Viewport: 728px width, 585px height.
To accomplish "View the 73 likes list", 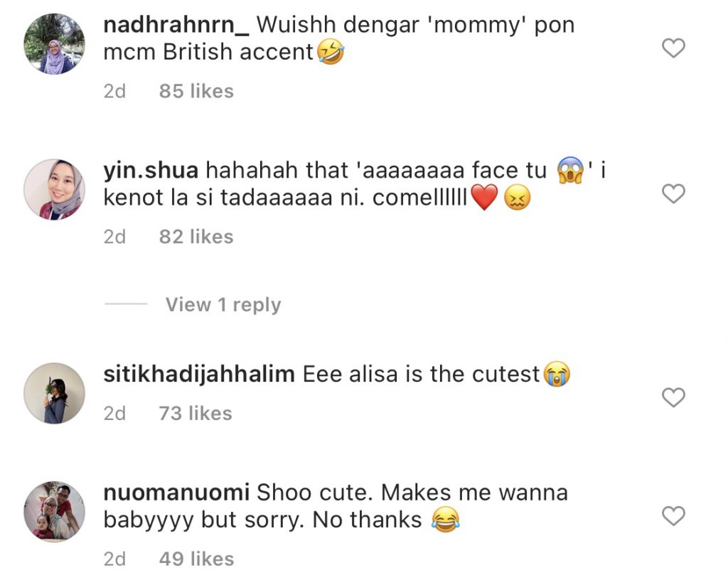I will point(196,413).
